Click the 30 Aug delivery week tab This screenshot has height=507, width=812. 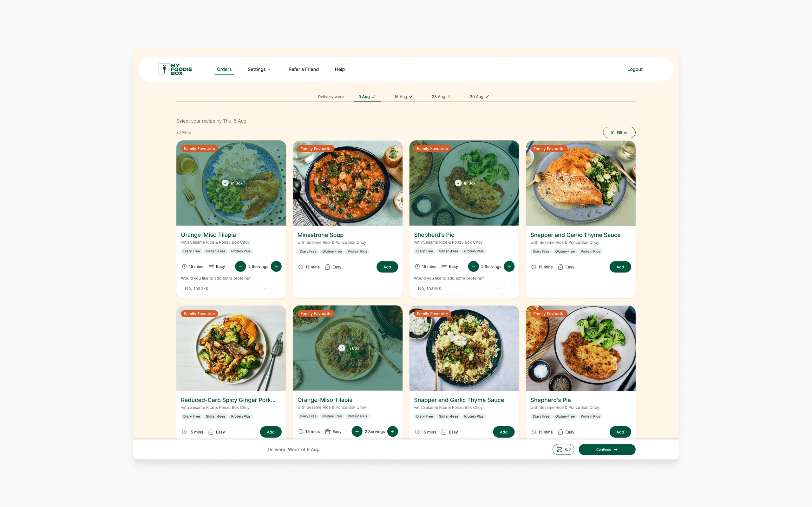point(479,96)
